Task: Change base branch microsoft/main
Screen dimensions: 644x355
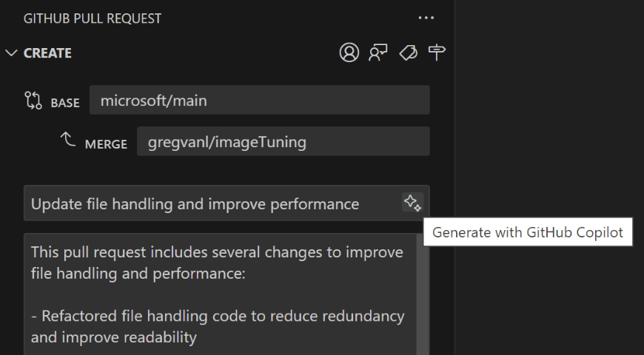Action: 260,100
